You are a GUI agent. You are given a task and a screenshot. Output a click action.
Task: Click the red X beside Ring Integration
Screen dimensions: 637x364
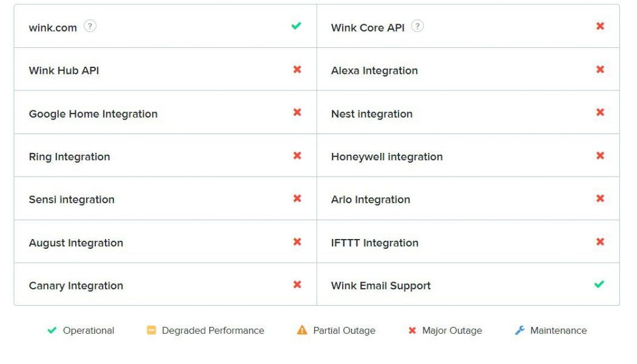[296, 155]
